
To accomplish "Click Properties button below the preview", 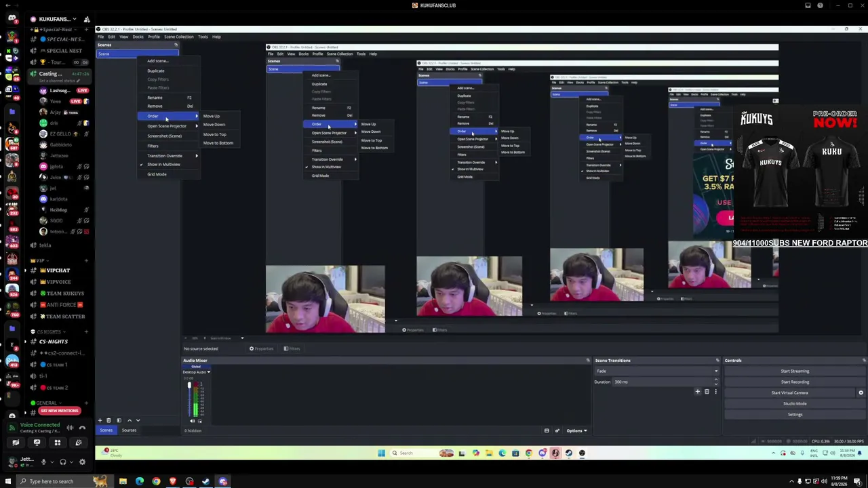I will point(261,348).
